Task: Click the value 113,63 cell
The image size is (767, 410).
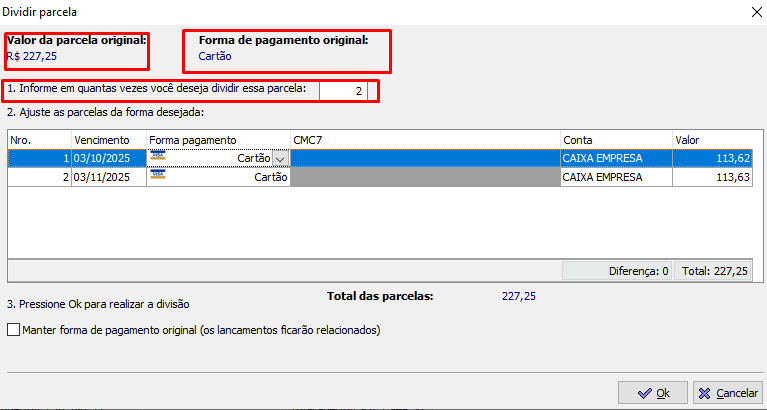Action: [712, 177]
